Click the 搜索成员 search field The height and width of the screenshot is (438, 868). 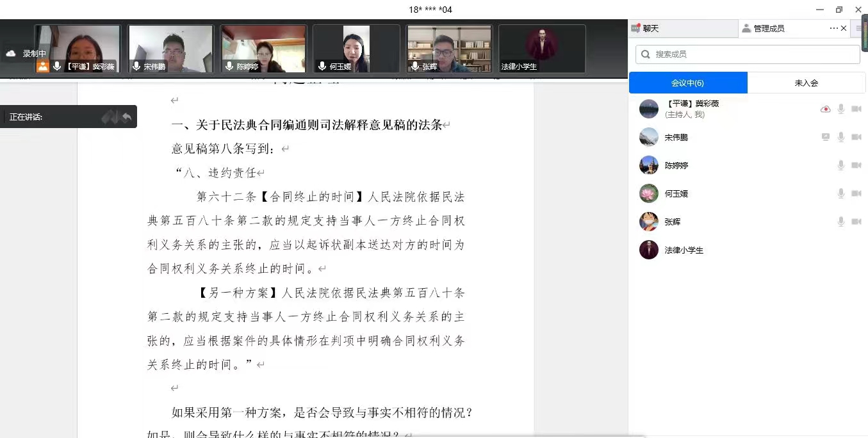pos(748,54)
